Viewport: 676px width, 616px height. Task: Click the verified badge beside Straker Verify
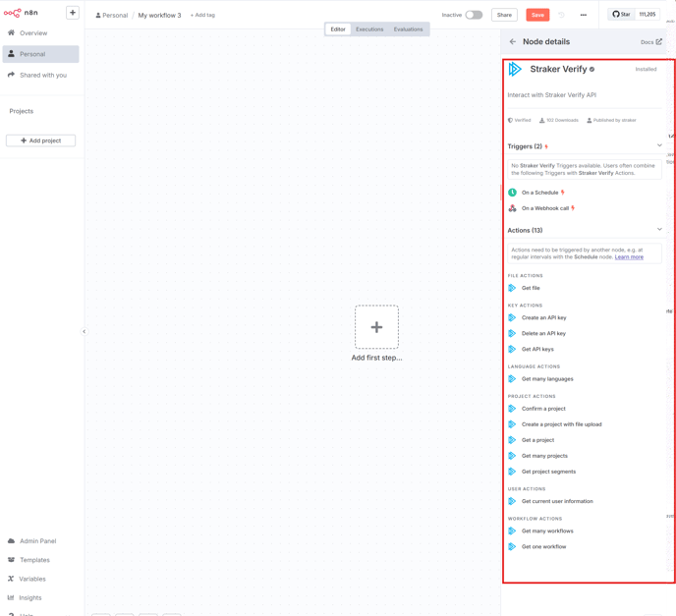(591, 70)
